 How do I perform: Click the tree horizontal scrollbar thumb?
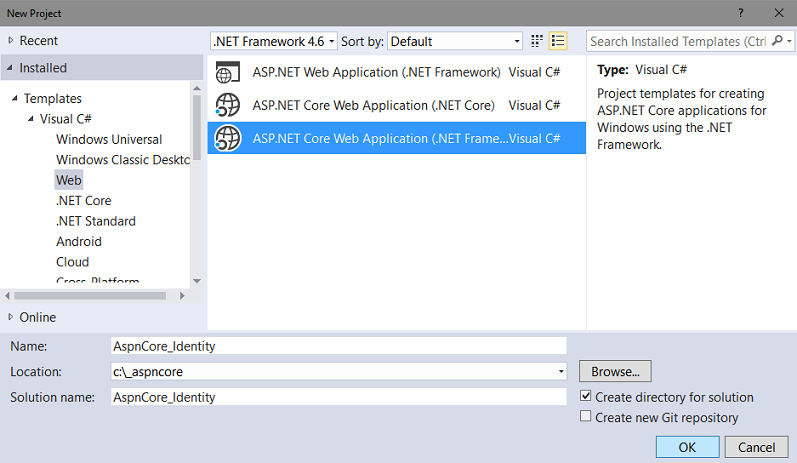(90, 296)
